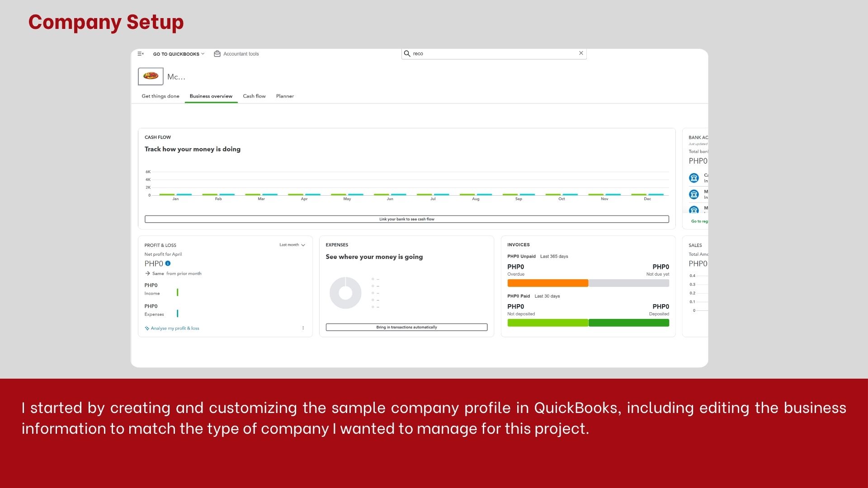Expand the GO TO QUICKBOOKS dropdown

pos(179,54)
